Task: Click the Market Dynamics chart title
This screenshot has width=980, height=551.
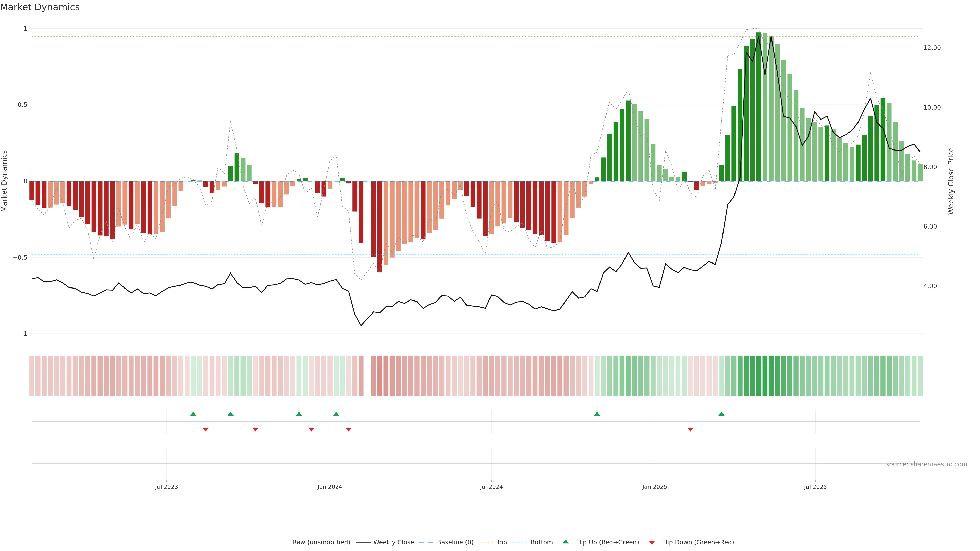Action: (40, 7)
